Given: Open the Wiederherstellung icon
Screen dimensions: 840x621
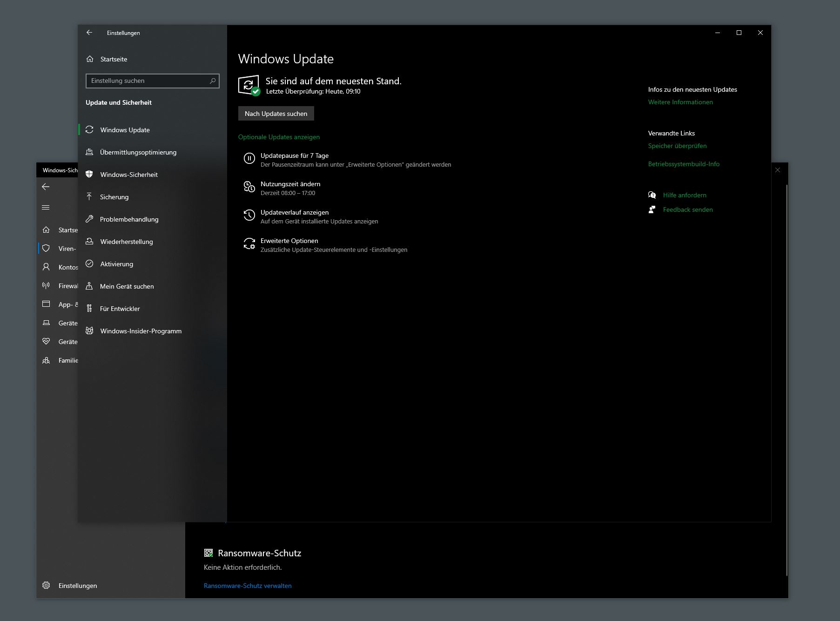Looking at the screenshot, I should pyautogui.click(x=89, y=242).
